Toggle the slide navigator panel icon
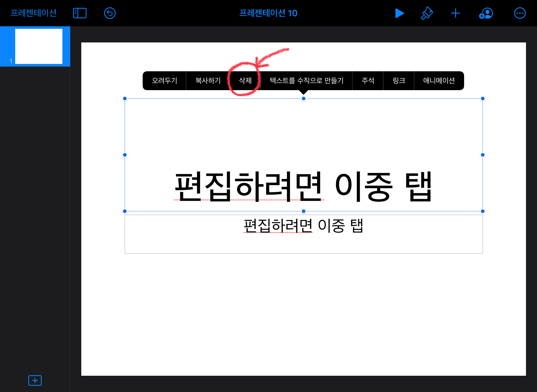The height and width of the screenshot is (392, 537). 80,13
